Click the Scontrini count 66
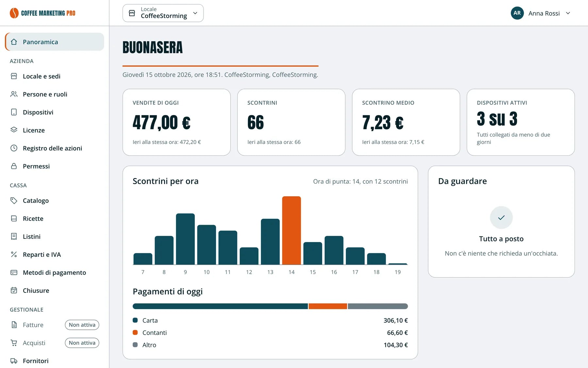The height and width of the screenshot is (368, 588). coord(255,122)
